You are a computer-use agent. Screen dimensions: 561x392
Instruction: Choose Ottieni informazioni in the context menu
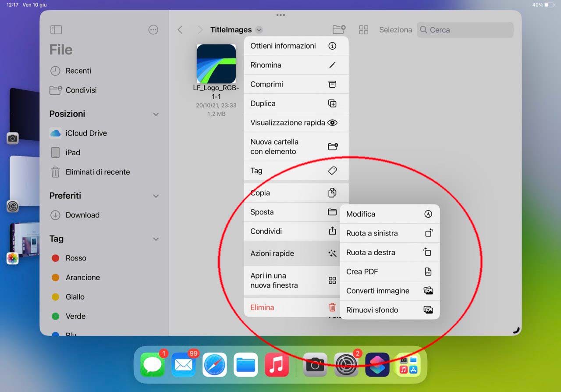point(296,46)
